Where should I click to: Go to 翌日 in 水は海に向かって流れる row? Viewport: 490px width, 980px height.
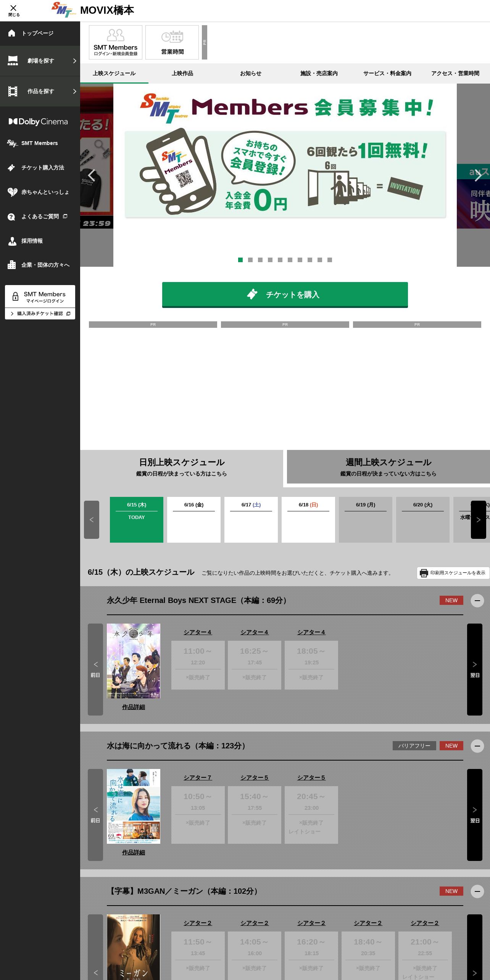(475, 815)
